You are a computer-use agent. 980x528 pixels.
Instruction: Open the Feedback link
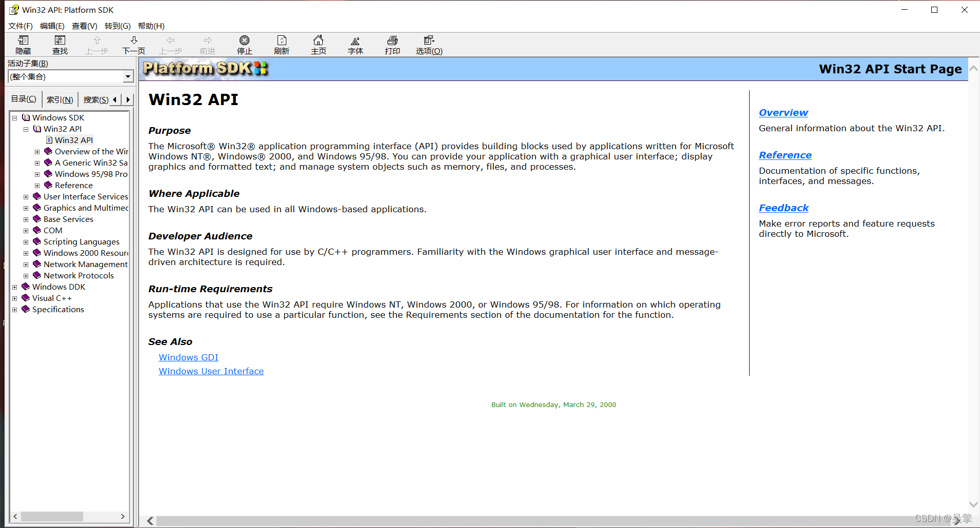click(x=783, y=208)
